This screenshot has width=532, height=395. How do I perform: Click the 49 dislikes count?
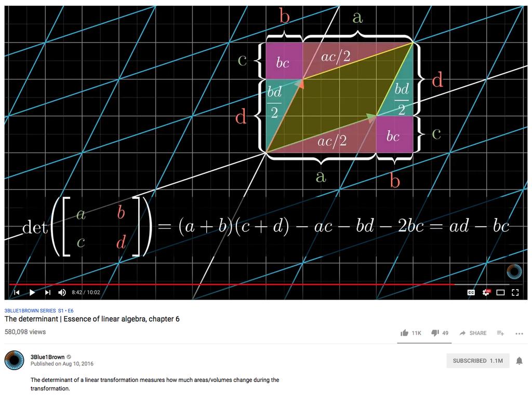[445, 333]
